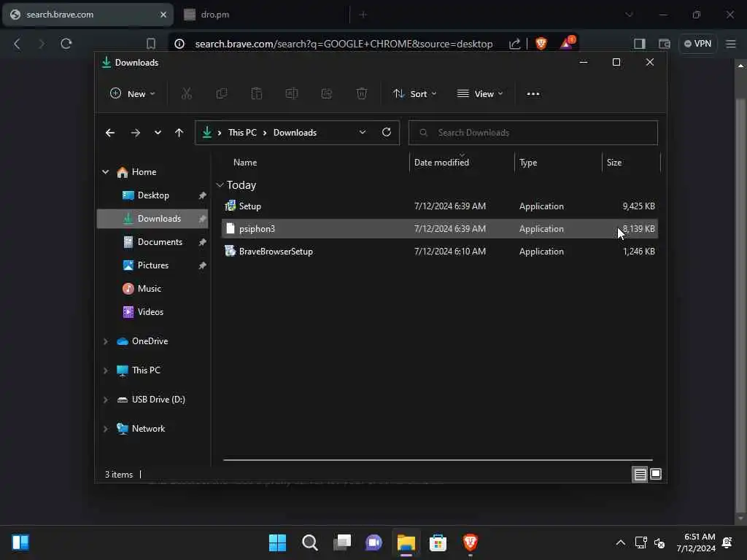
Task: Select Pictures in navigation pane
Action: 152,265
